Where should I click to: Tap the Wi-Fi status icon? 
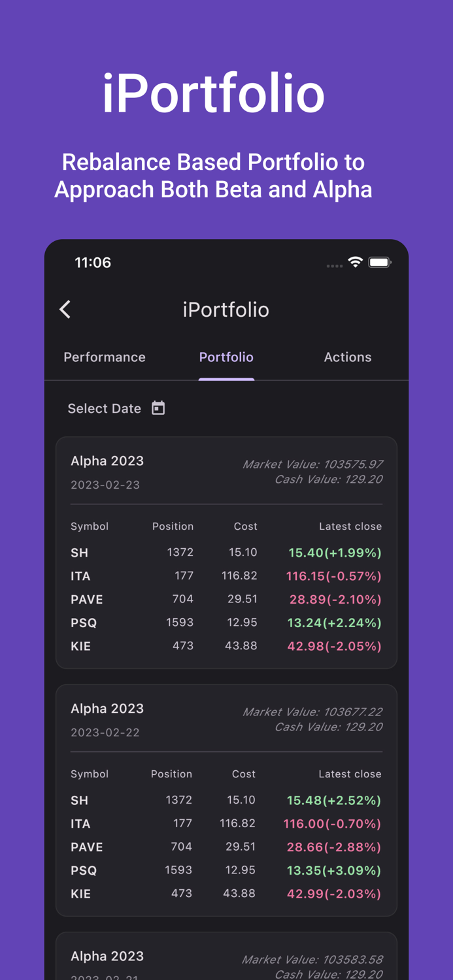pyautogui.click(x=356, y=262)
